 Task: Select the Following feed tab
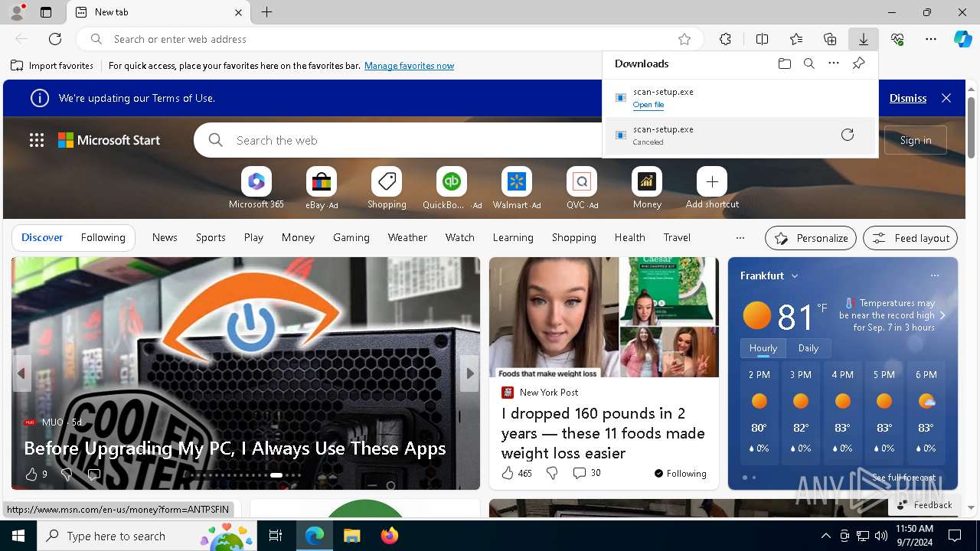[x=103, y=238]
